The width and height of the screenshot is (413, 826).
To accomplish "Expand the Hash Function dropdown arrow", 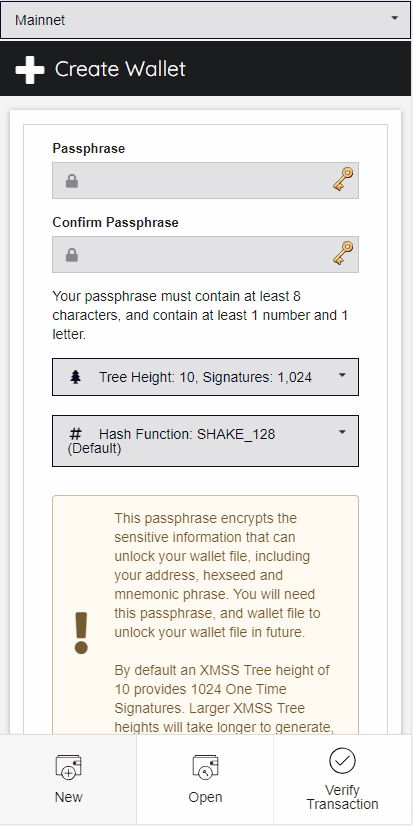I will [x=342, y=432].
